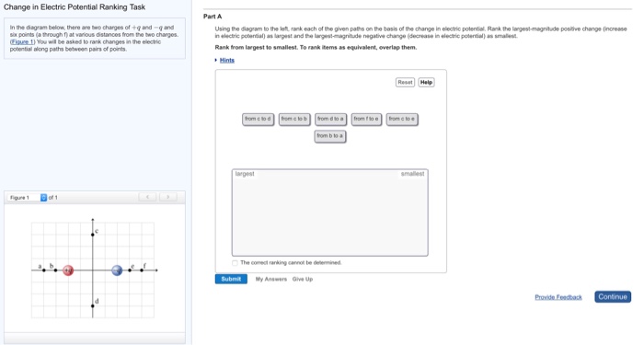
Task: Open the Help button in ranking box
Action: pyautogui.click(x=426, y=82)
